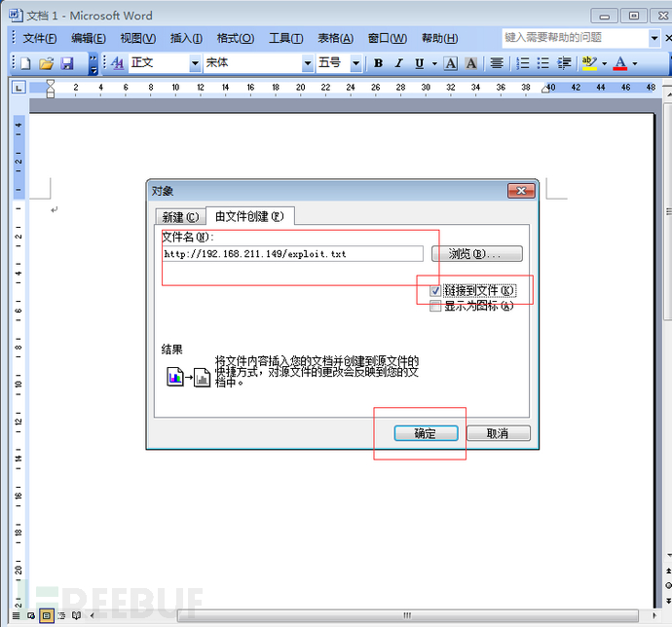Open the 窗口(W) menu

point(388,39)
